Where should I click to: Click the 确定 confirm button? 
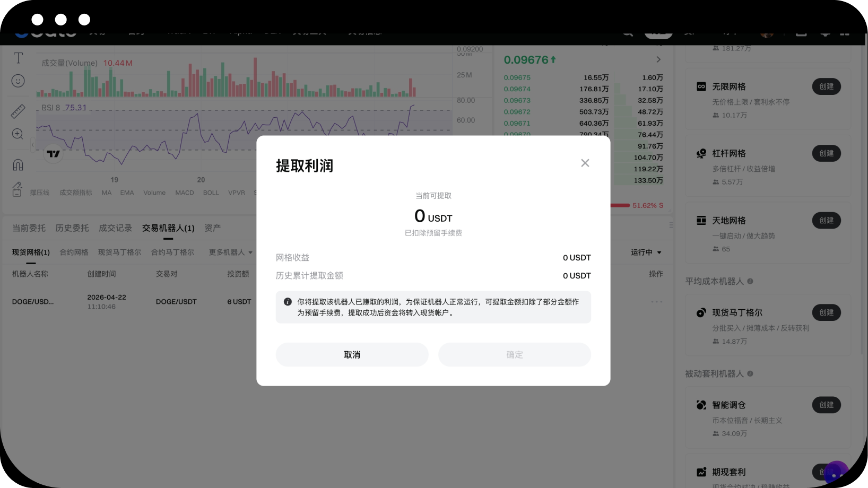pos(514,355)
